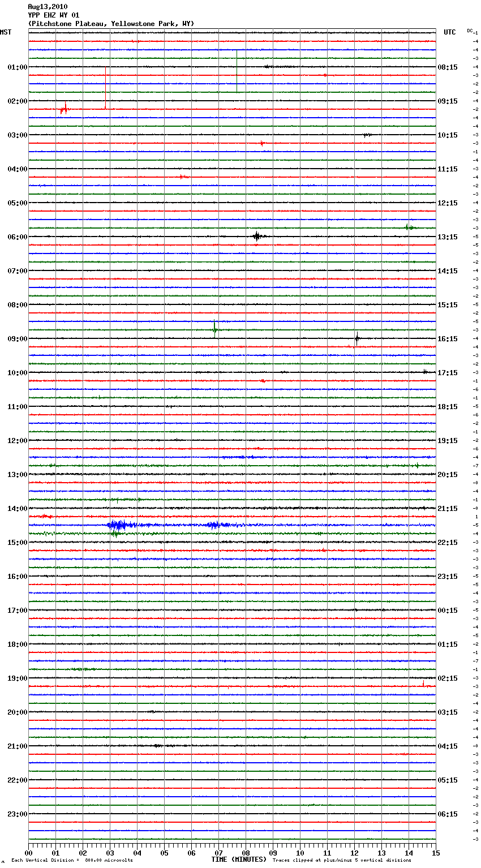Select the 02:00 MST time label
The width and height of the screenshot is (481, 868).
coord(18,101)
